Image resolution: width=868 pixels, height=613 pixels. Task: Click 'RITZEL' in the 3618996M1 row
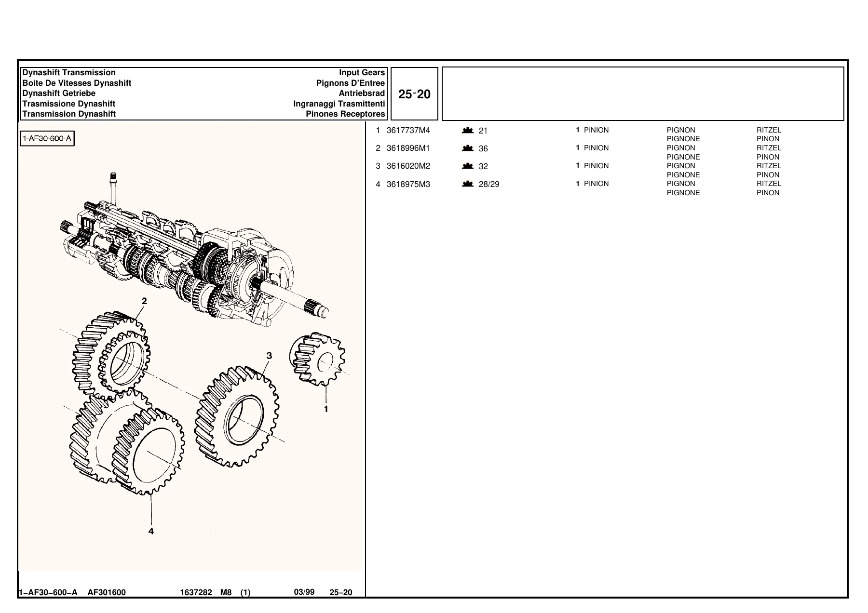tap(769, 148)
